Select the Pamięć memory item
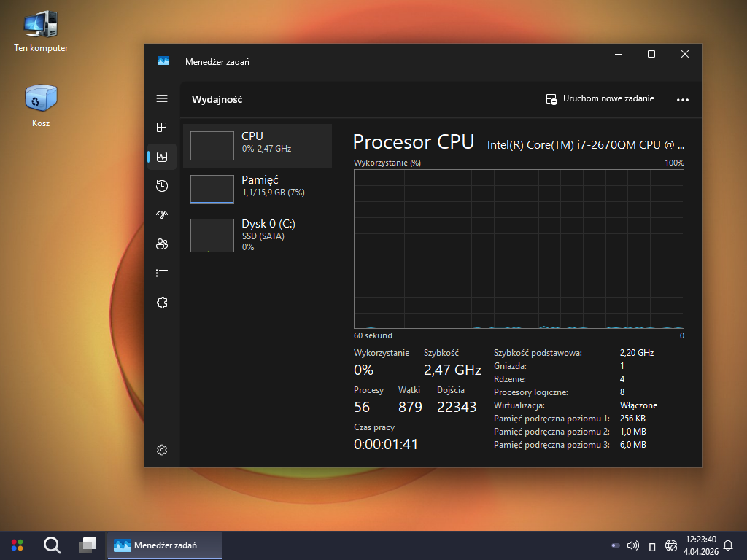Image resolution: width=747 pixels, height=560 pixels. [x=258, y=189]
